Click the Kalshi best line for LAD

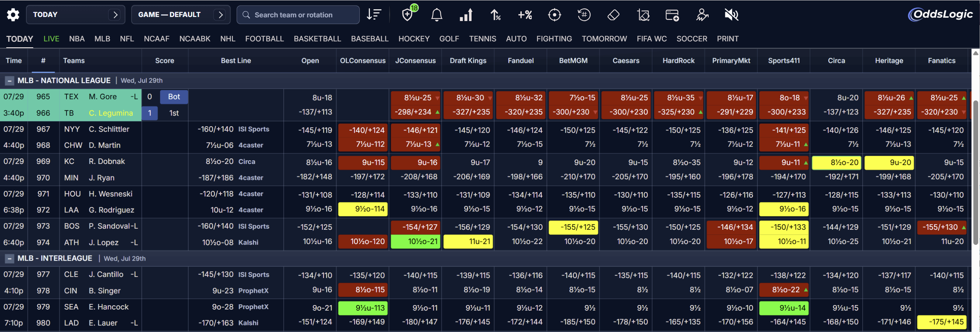click(248, 323)
